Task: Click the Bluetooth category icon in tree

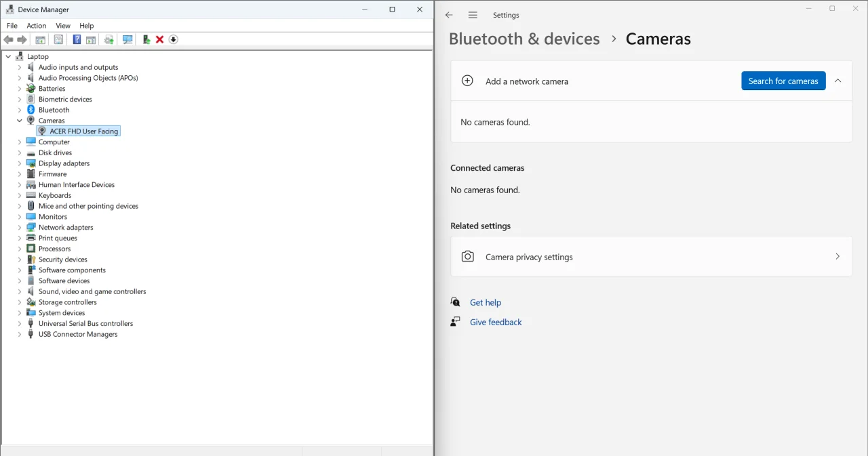Action: click(x=31, y=110)
